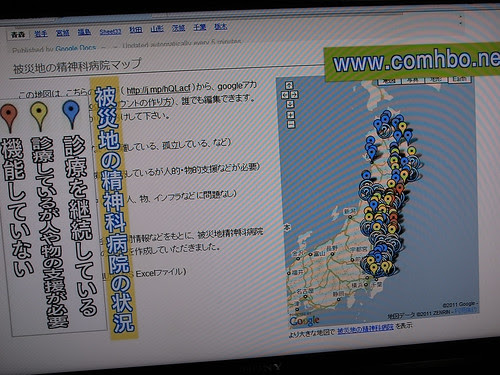
Task: Switch to the 福島 sheet tab
Action: (x=84, y=32)
